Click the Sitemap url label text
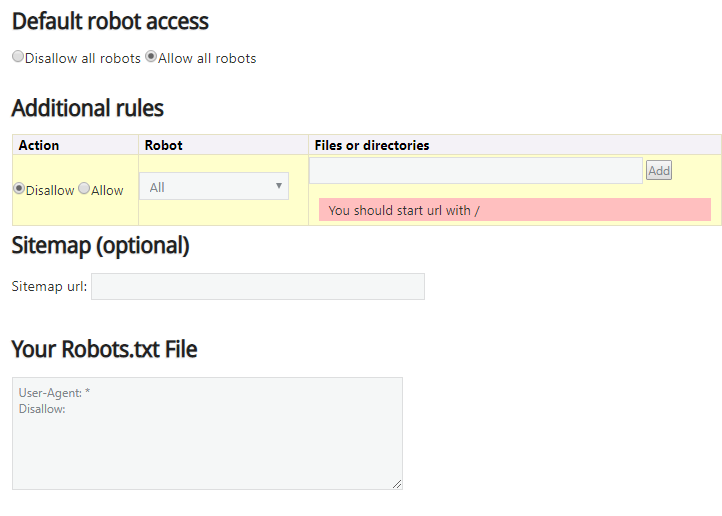The height and width of the screenshot is (516, 722). tap(49, 287)
